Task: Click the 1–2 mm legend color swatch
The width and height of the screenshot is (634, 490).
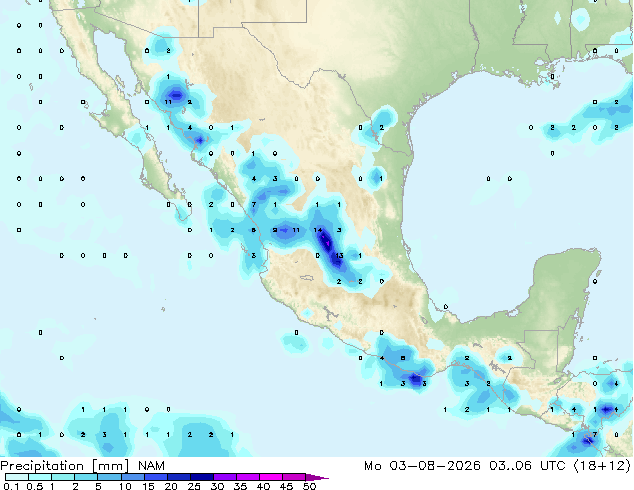Action: [x=63, y=477]
